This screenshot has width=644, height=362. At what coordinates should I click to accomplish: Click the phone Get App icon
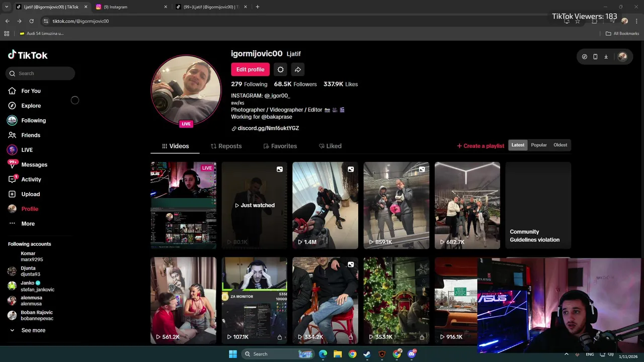point(595,57)
